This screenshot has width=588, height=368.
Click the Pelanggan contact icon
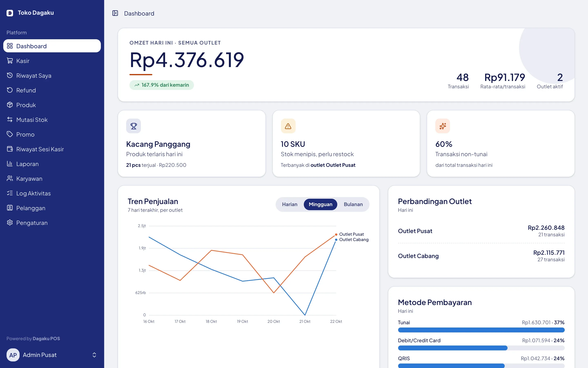[x=10, y=208]
